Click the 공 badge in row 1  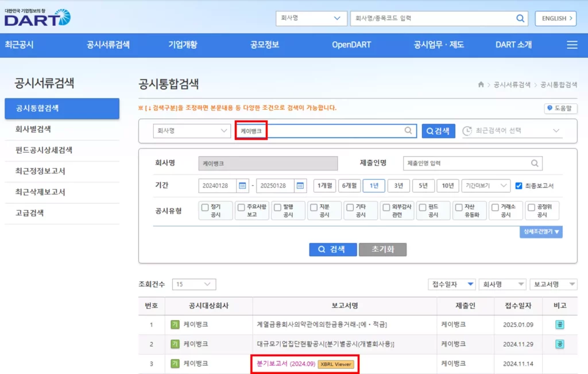(x=559, y=325)
